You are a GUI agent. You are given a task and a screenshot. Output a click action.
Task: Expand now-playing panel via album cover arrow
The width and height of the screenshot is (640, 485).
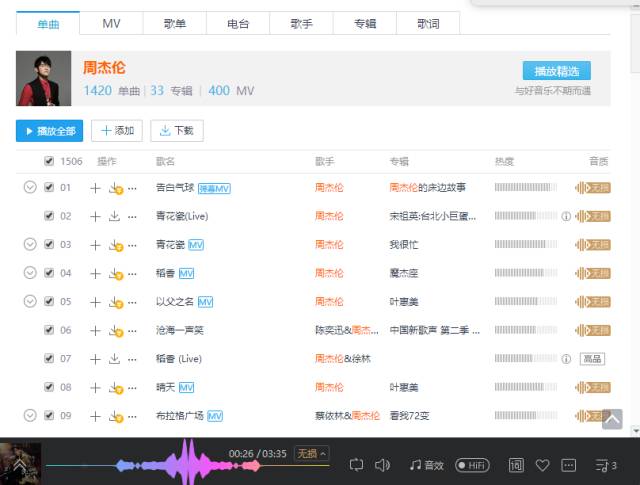[x=20, y=463]
